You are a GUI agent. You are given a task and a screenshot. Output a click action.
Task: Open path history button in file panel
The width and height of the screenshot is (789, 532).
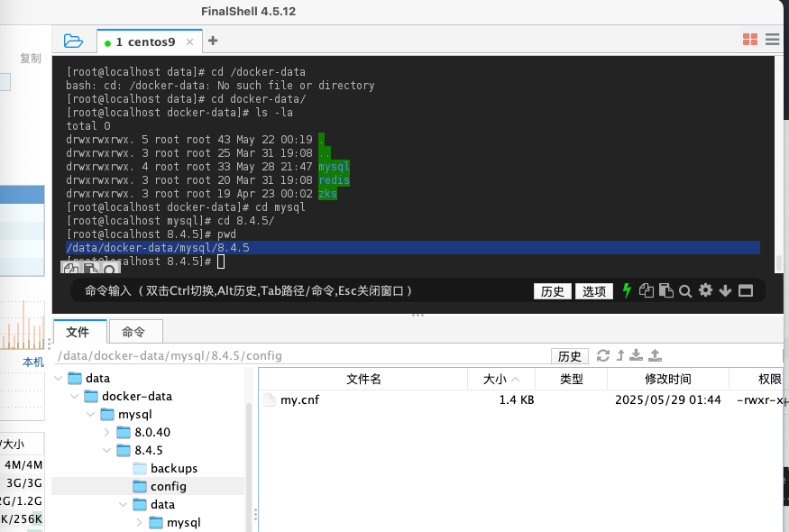tap(569, 356)
